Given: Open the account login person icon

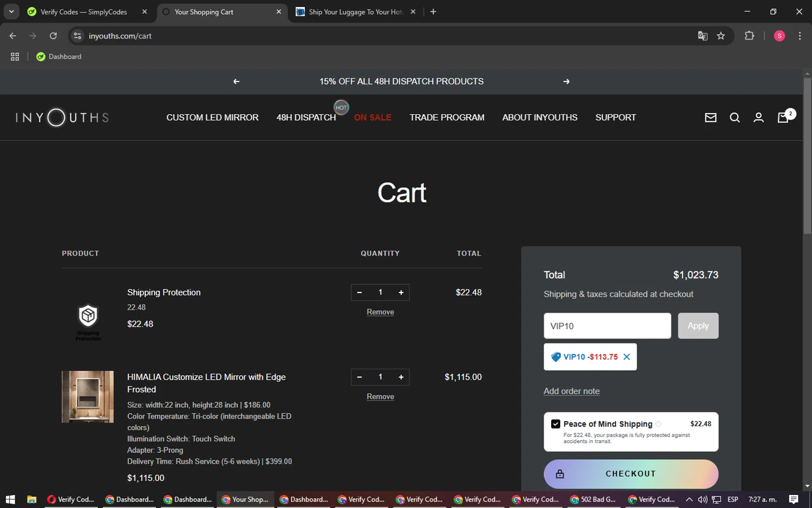Looking at the screenshot, I should [x=758, y=118].
